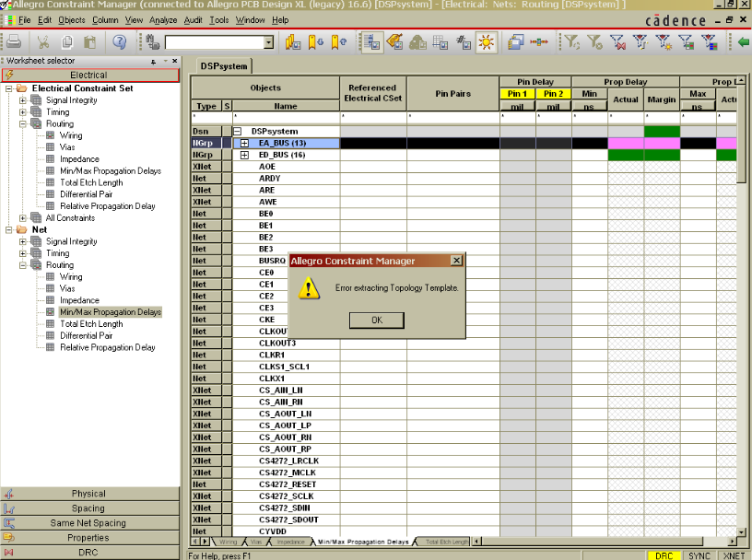
Task: Click the green Margin cell for DSPsystem
Action: [661, 132]
